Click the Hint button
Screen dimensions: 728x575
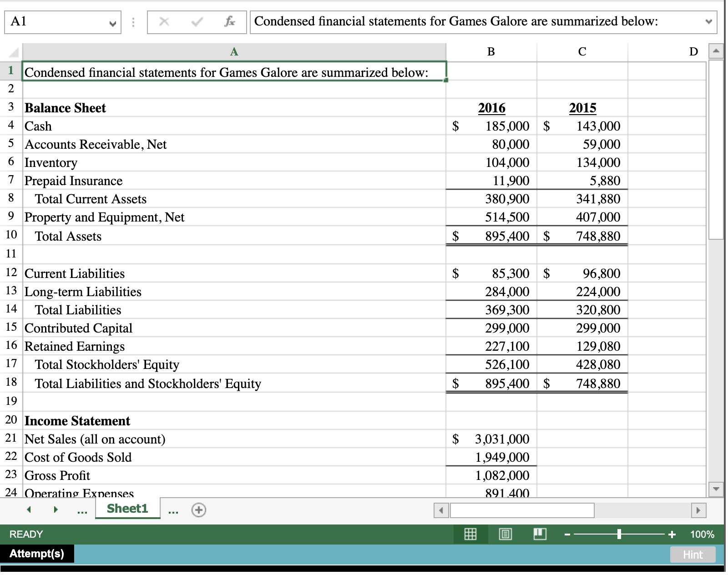(x=693, y=555)
